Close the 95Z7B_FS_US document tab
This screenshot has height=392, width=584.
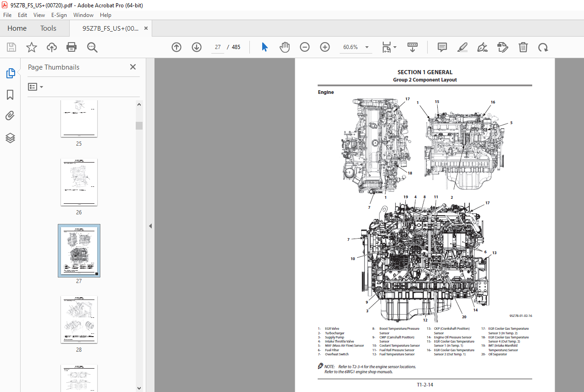click(146, 28)
